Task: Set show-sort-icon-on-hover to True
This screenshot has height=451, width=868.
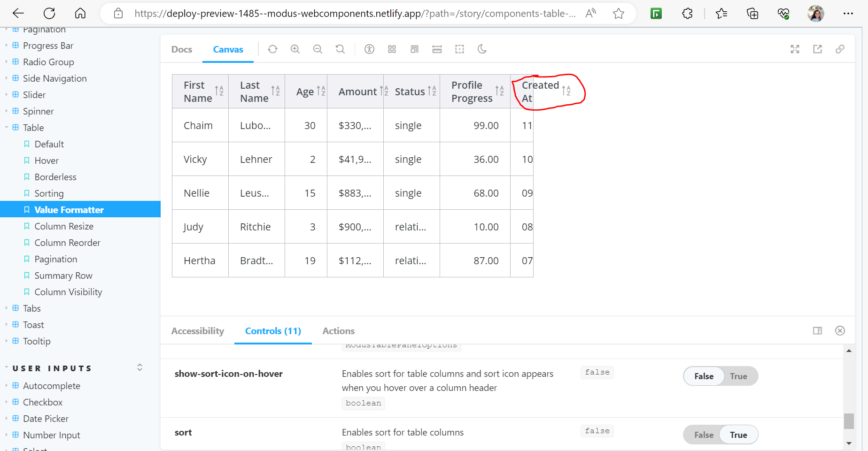Action: [738, 376]
